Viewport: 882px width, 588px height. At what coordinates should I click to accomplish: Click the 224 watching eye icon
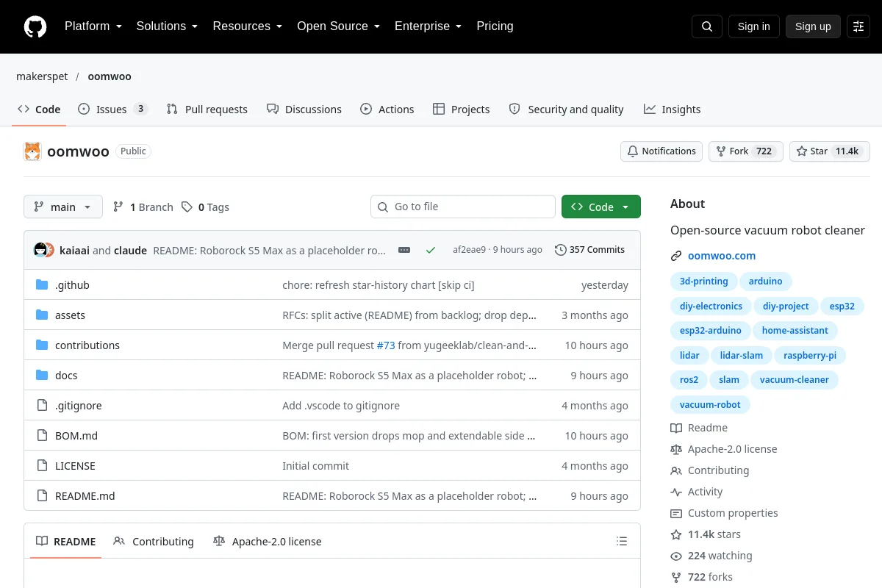coord(676,556)
